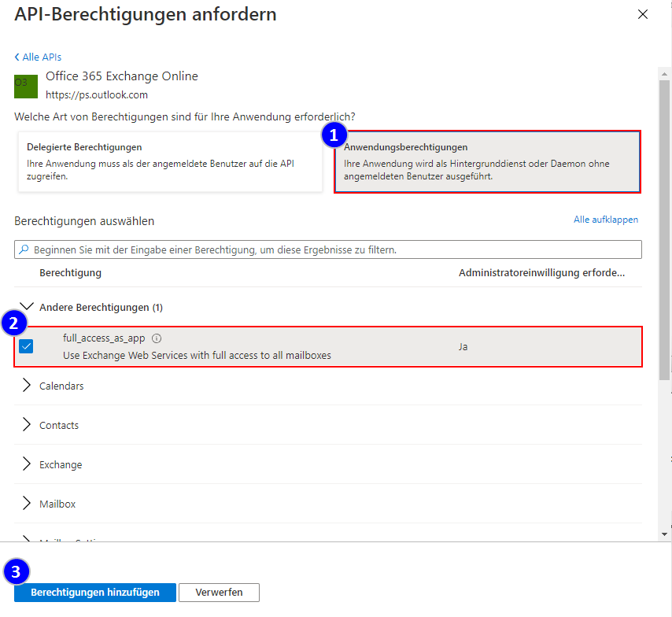
Task: Expand the Contacts permission group
Action: (27, 425)
